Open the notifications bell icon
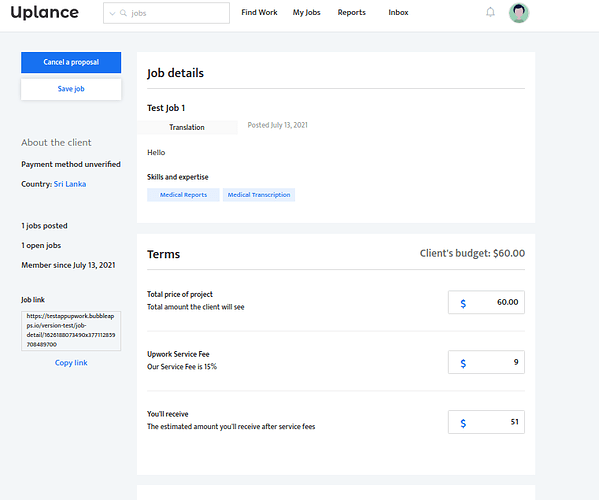Viewport: 599px width, 500px height. 490,13
